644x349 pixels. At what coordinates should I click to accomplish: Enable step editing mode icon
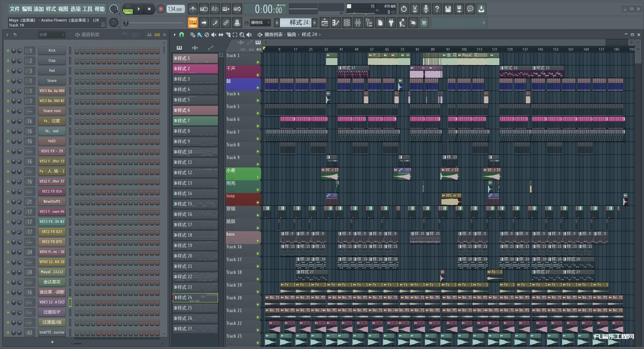coord(215,23)
